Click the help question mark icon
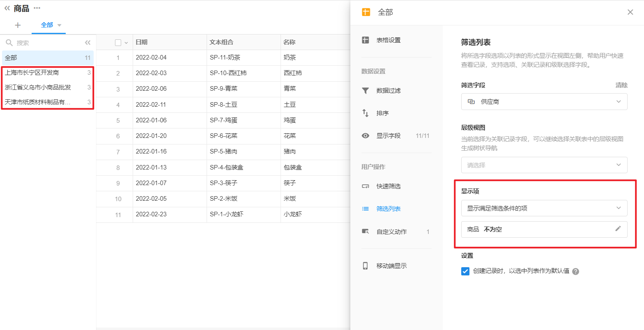 click(x=575, y=271)
